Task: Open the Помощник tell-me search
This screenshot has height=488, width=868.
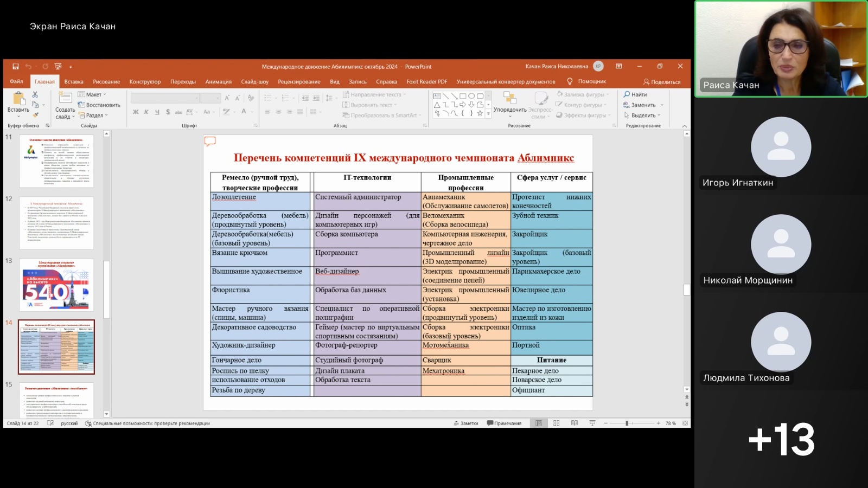Action: click(586, 82)
